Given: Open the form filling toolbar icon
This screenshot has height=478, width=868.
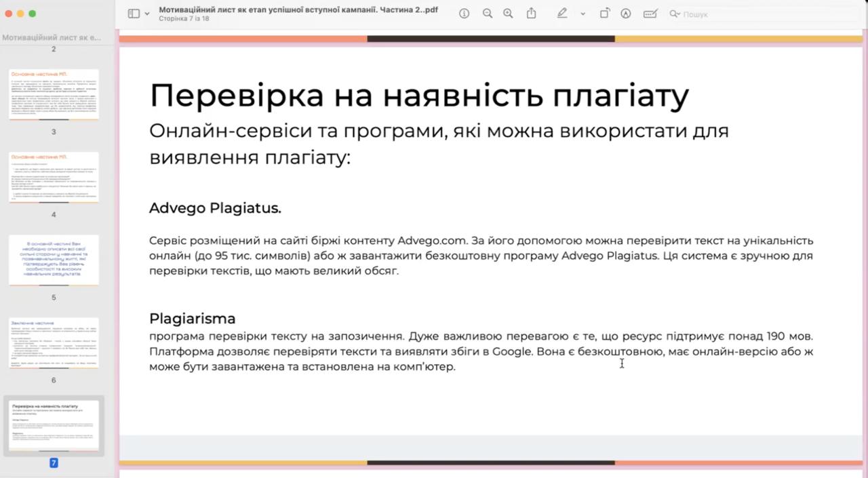Looking at the screenshot, I should click(x=650, y=14).
